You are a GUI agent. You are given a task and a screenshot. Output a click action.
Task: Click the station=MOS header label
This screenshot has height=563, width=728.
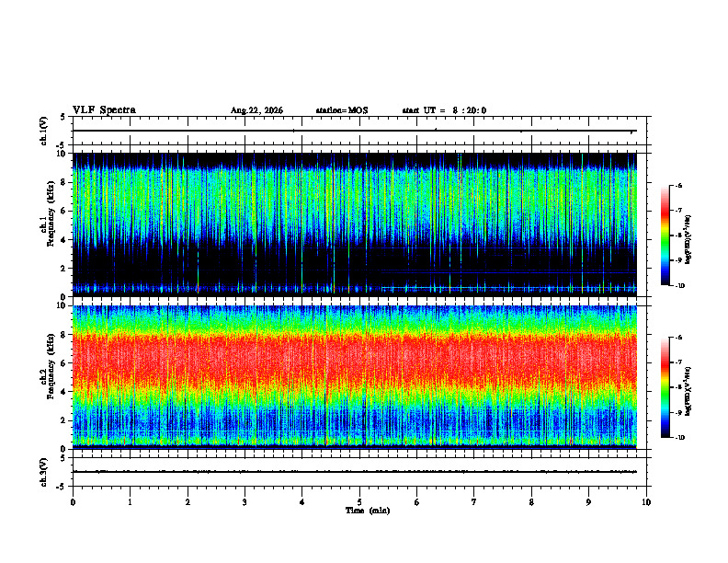click(x=342, y=110)
